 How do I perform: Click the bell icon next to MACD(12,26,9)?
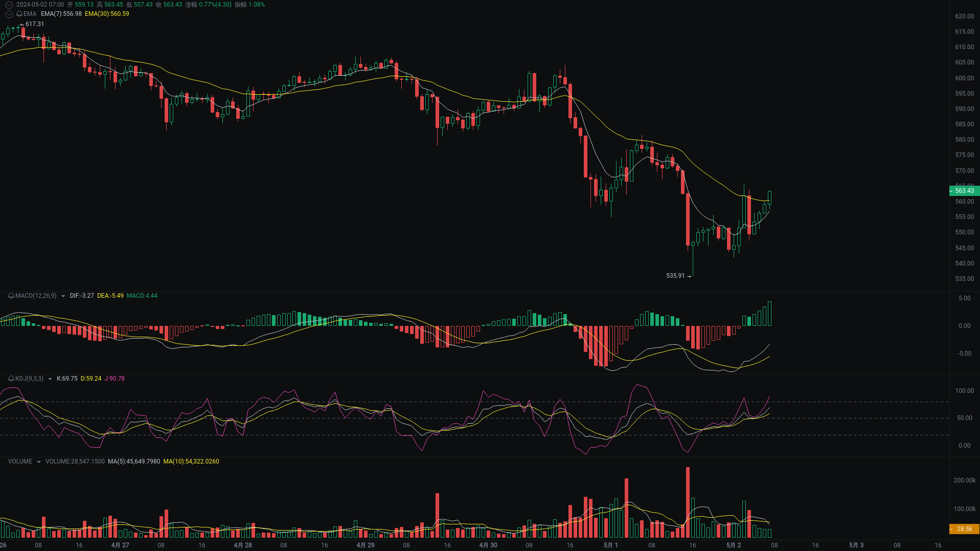coord(10,296)
